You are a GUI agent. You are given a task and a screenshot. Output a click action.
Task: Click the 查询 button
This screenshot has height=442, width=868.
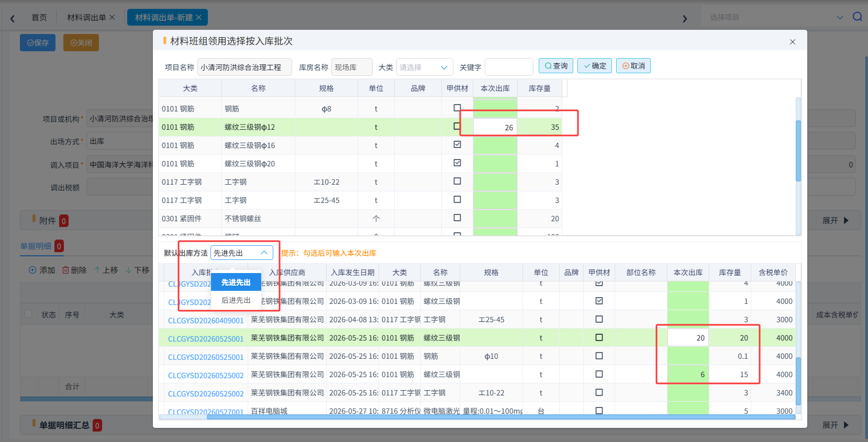tap(556, 66)
